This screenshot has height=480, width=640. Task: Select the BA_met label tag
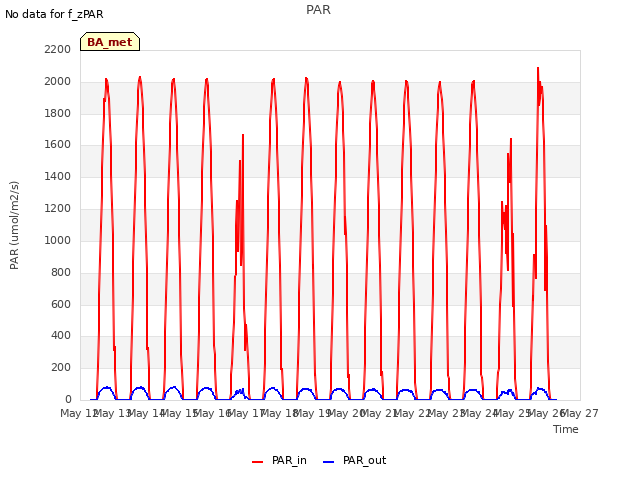click(x=110, y=42)
